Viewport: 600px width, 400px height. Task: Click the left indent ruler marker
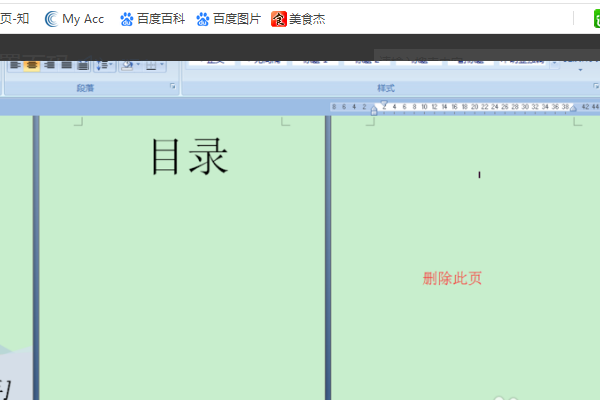pyautogui.click(x=374, y=111)
